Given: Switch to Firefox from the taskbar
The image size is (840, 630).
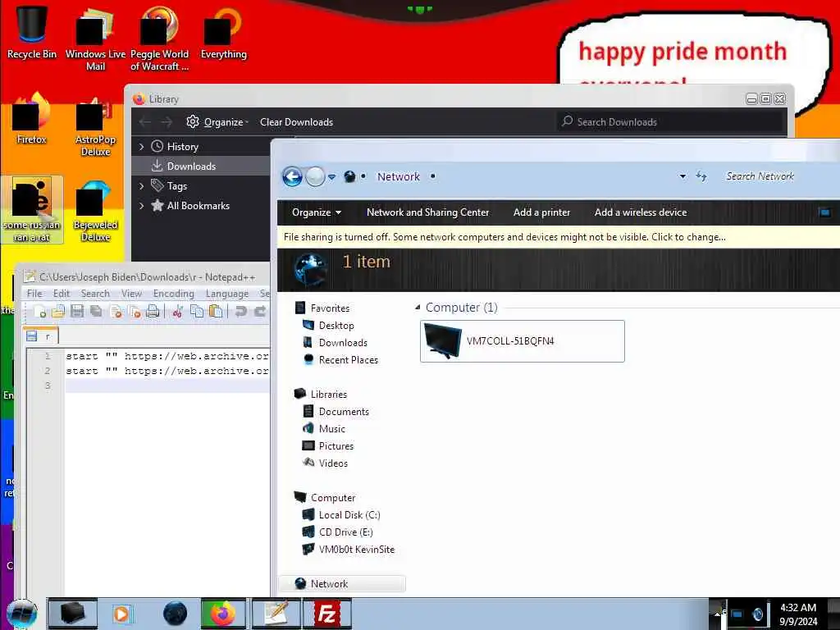Looking at the screenshot, I should [223, 614].
